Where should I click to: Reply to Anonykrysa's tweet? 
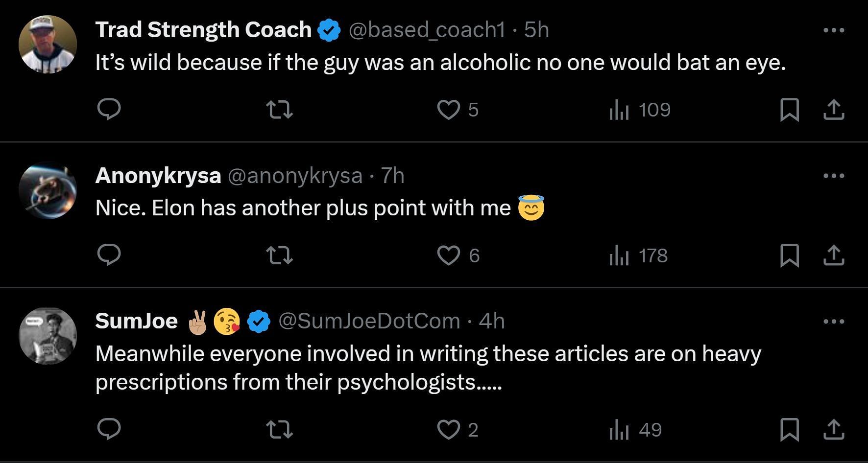(109, 255)
